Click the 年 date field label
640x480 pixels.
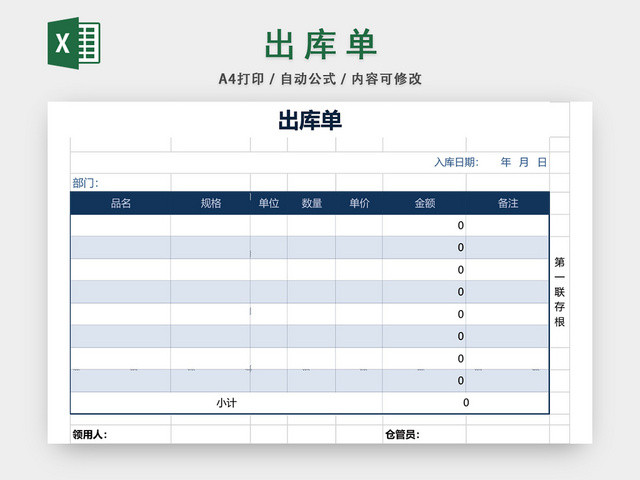[x=506, y=162]
